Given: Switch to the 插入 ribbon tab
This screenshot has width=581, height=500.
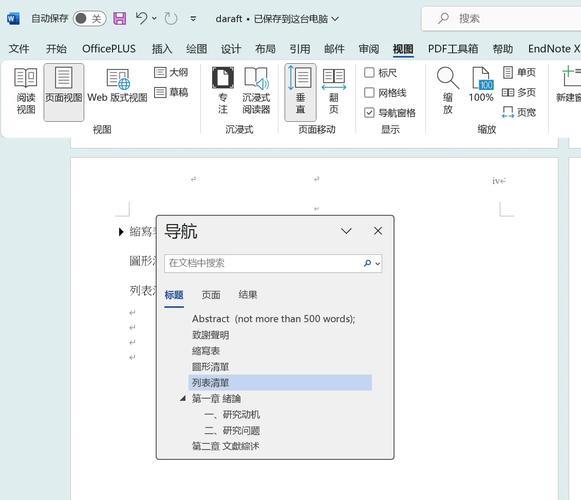Looking at the screenshot, I should (x=162, y=49).
